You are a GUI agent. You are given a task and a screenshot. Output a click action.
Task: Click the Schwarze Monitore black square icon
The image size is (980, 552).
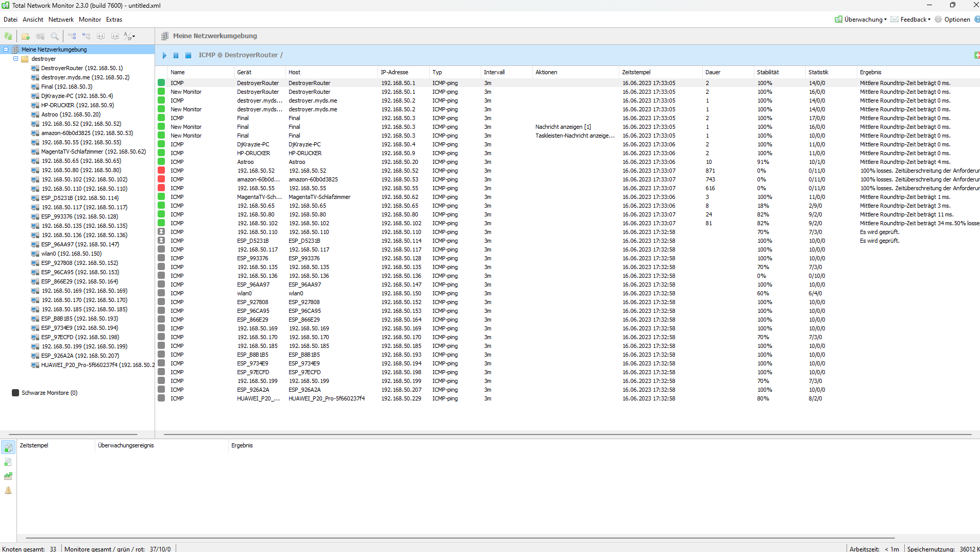coord(15,393)
